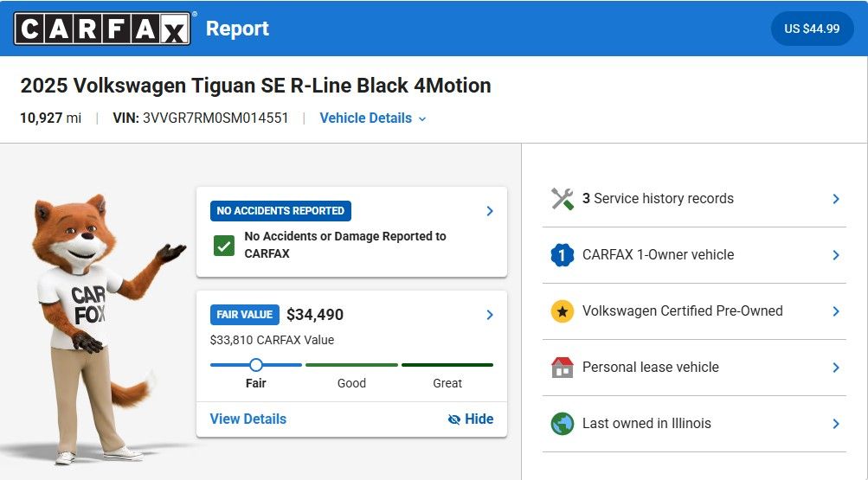The image size is (868, 480).
Task: Click the yellow star Certified Pre-Owned icon
Action: pyautogui.click(x=563, y=311)
